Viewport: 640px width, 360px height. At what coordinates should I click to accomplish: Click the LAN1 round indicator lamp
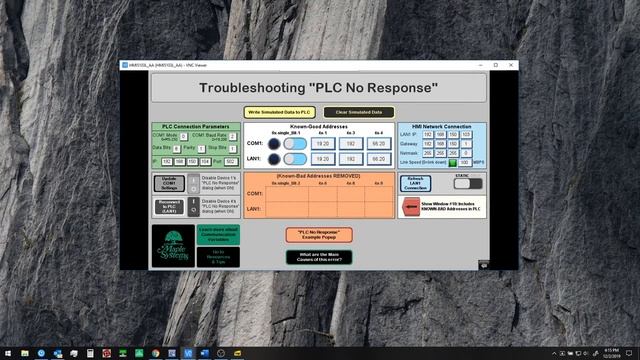point(274,159)
